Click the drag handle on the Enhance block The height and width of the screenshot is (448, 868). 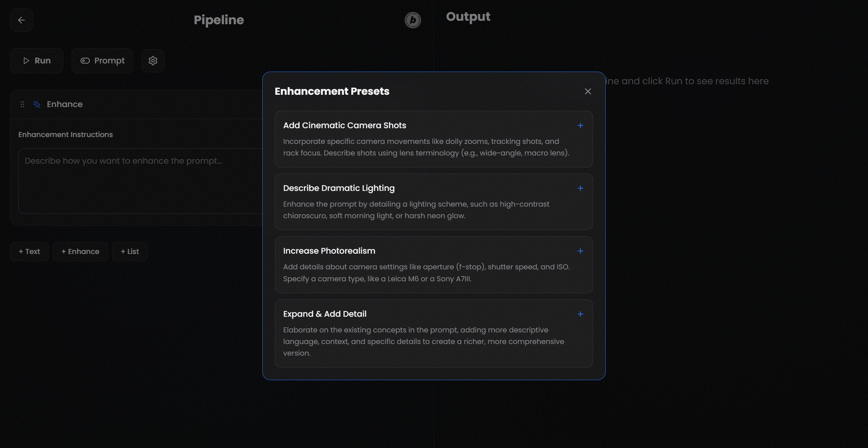(22, 104)
